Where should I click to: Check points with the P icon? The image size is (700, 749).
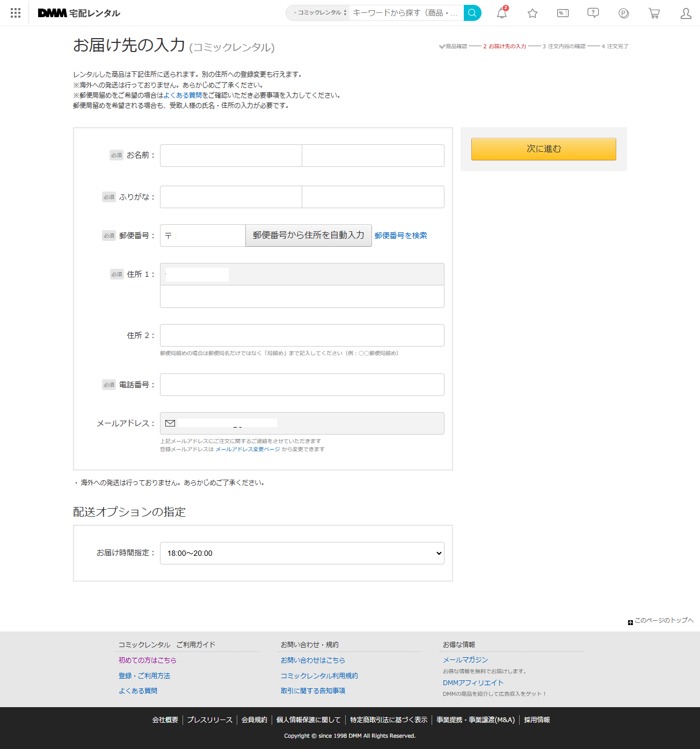[x=623, y=13]
